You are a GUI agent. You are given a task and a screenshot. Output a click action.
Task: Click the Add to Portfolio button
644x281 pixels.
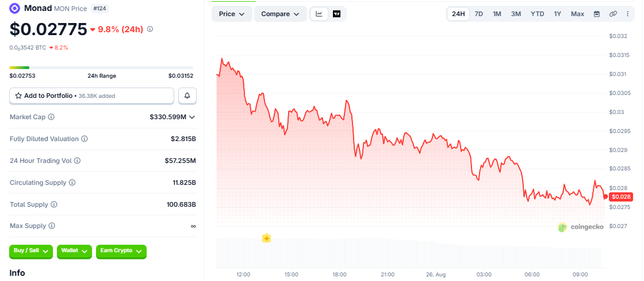click(92, 96)
